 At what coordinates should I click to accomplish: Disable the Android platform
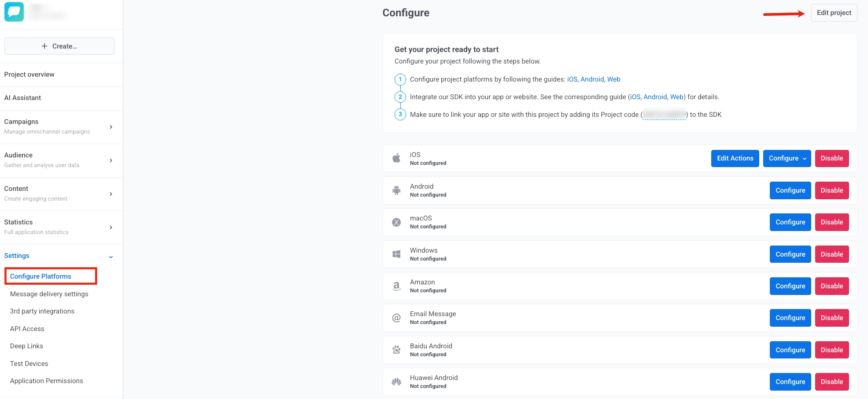831,190
